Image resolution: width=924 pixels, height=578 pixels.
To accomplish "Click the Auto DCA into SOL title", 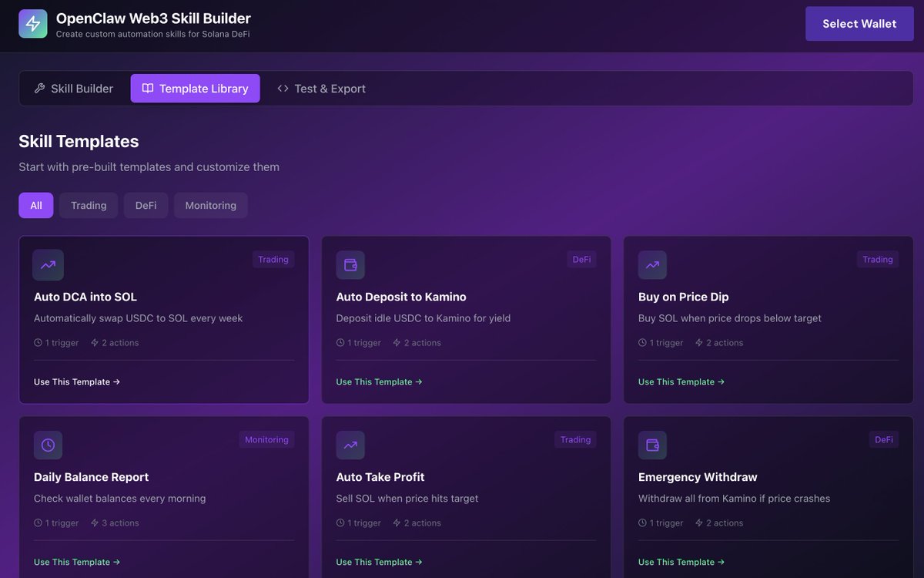I will click(85, 297).
